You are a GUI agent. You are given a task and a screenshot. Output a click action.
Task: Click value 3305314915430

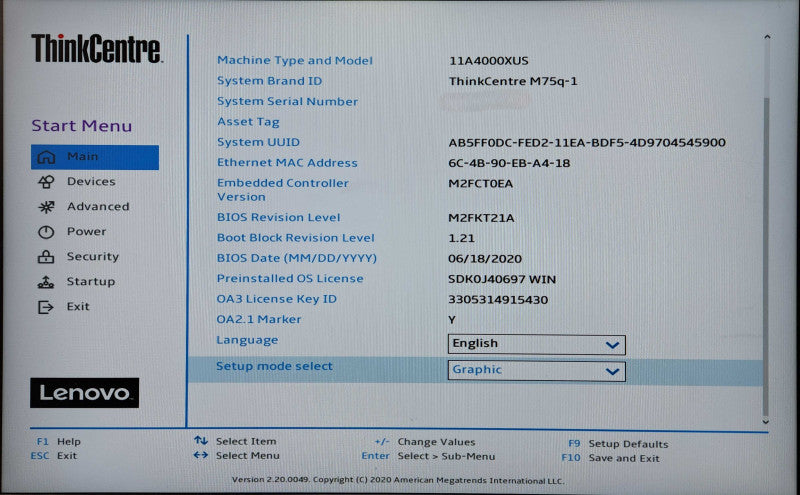498,300
